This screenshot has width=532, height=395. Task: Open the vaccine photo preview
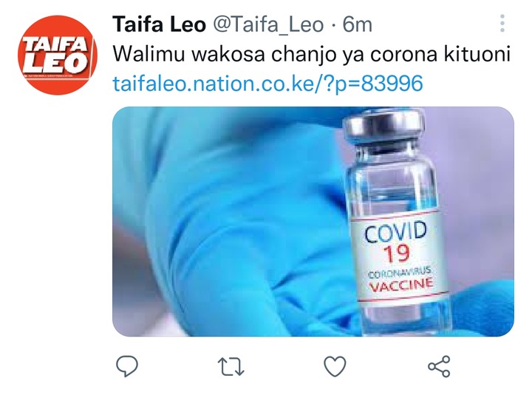(313, 221)
